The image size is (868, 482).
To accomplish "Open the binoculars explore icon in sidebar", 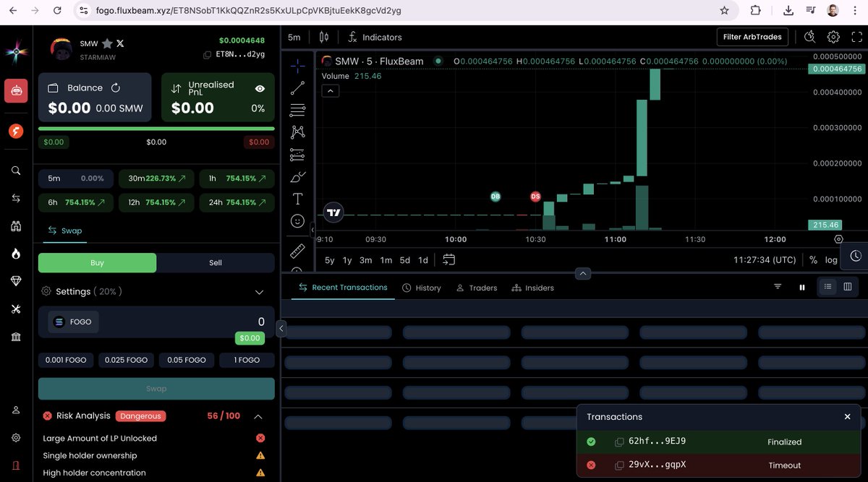I will coord(16,226).
